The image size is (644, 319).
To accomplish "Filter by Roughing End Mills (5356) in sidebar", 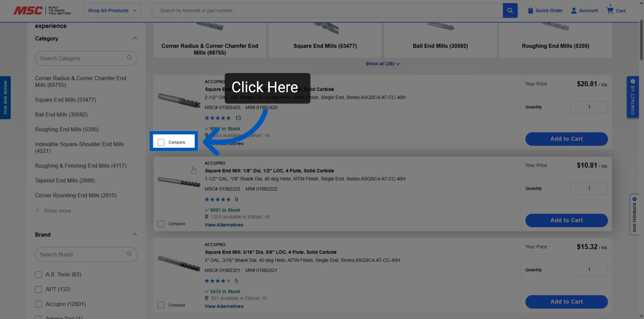I will pos(67,129).
